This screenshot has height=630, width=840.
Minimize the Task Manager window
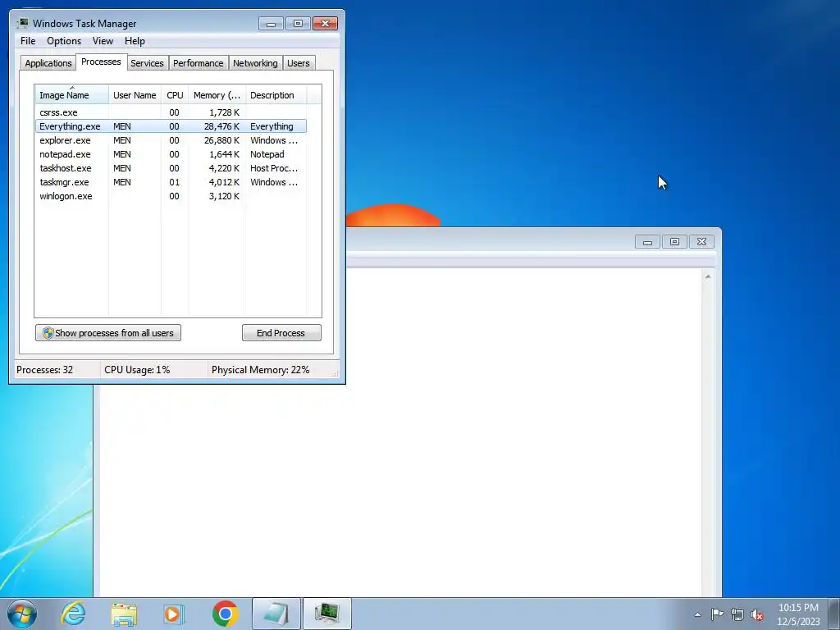[271, 24]
